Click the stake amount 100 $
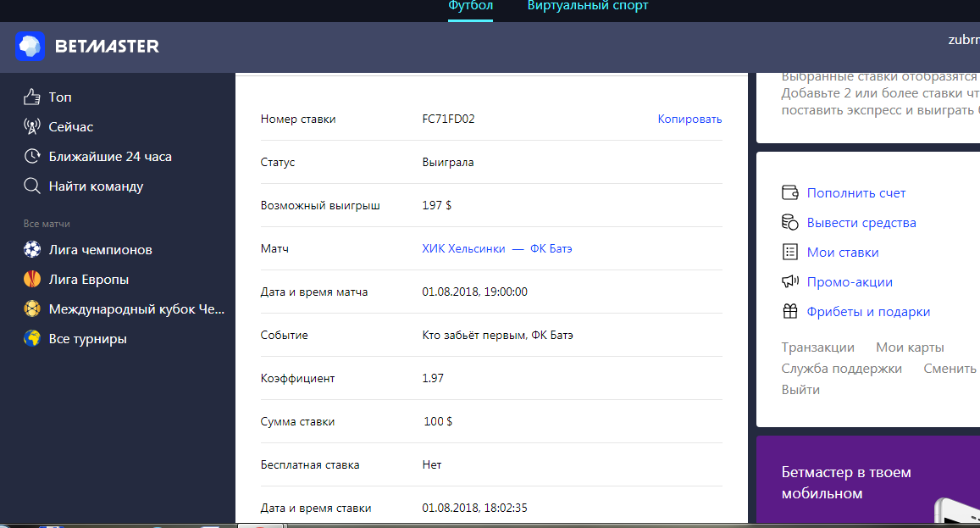980x528 pixels. [x=438, y=421]
